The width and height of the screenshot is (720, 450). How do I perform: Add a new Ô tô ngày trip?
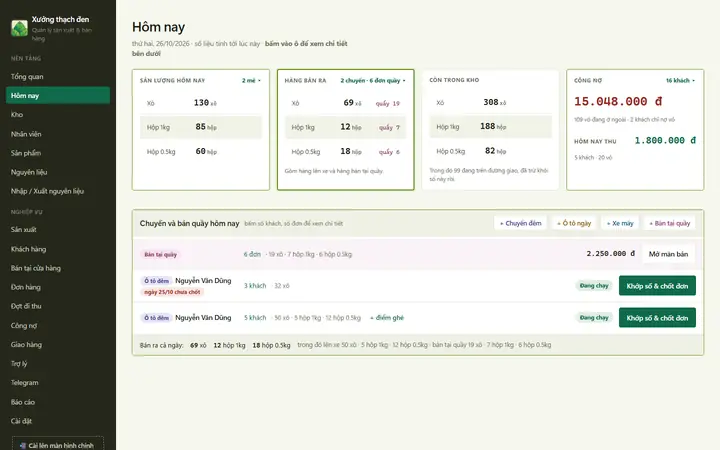574,223
